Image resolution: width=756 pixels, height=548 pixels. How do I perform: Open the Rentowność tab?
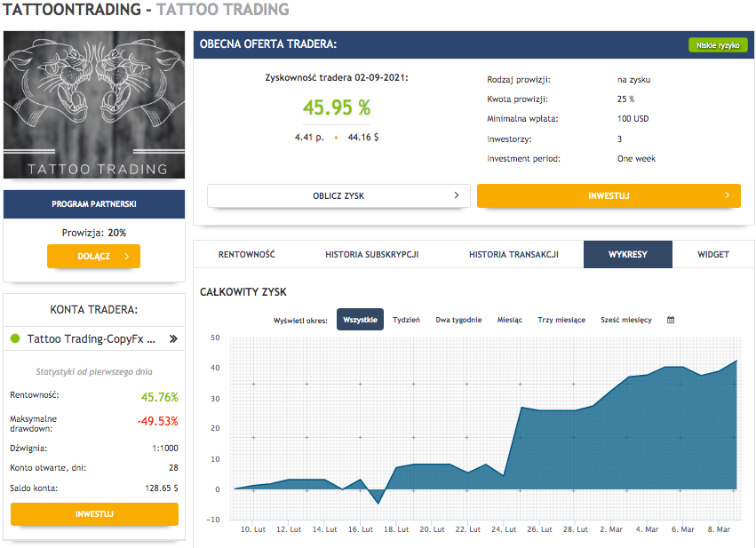247,255
